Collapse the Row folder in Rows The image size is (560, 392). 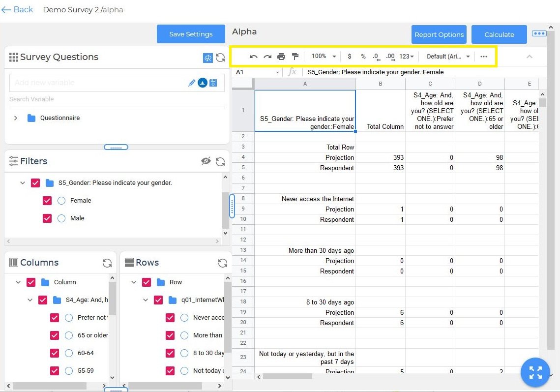(x=134, y=282)
